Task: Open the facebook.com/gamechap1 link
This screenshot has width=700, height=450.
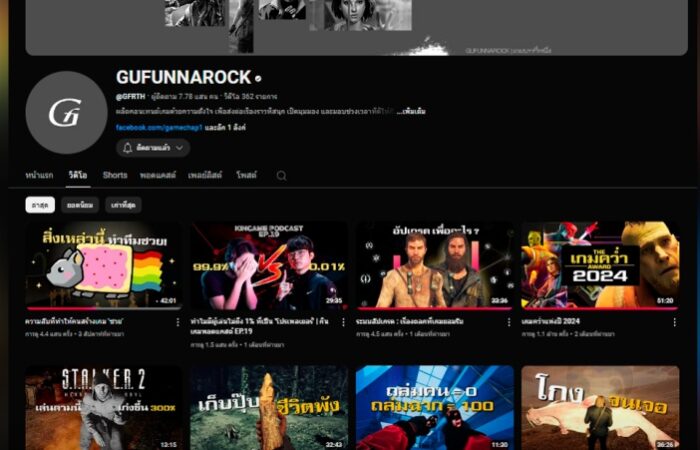Action: pyautogui.click(x=159, y=127)
